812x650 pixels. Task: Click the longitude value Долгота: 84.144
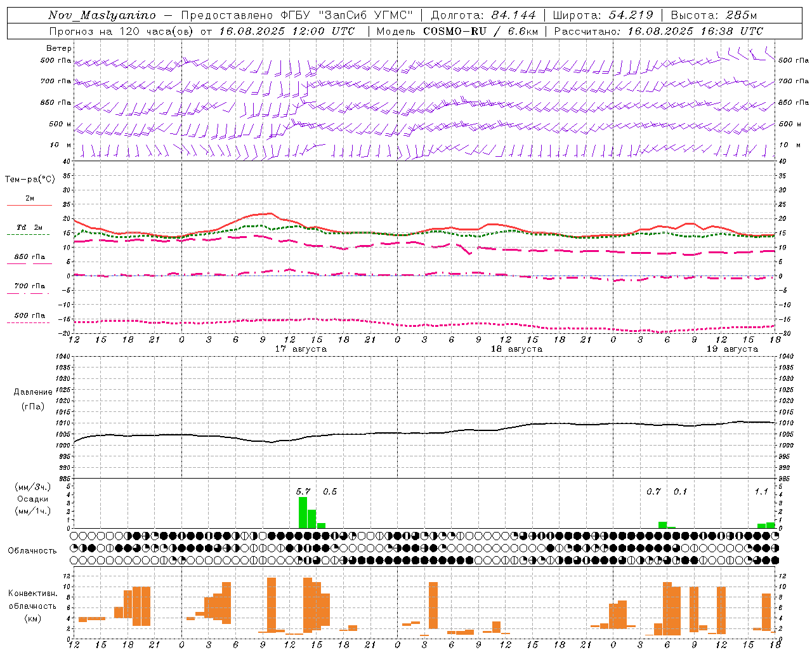point(483,15)
